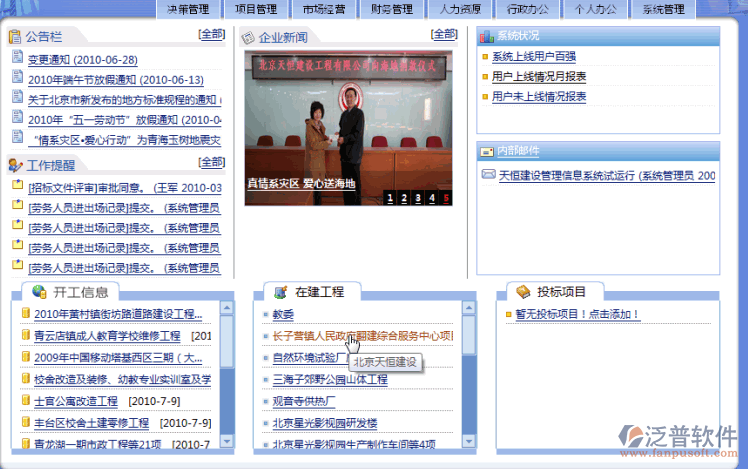Click the 开工信息 globe icon
The width and height of the screenshot is (748, 469).
[39, 292]
